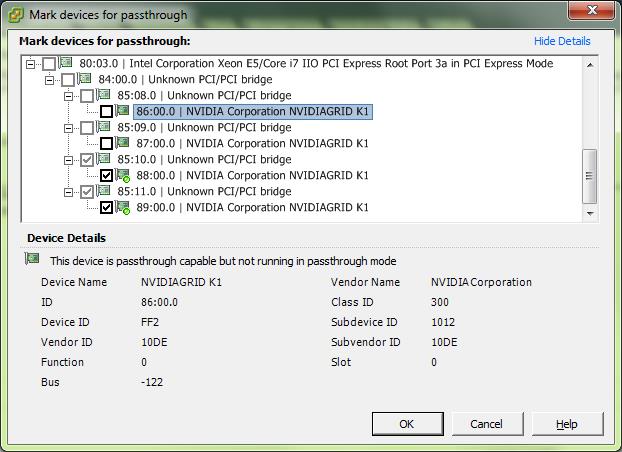Click the device icon beside 85:11.0 bridge

point(104,190)
